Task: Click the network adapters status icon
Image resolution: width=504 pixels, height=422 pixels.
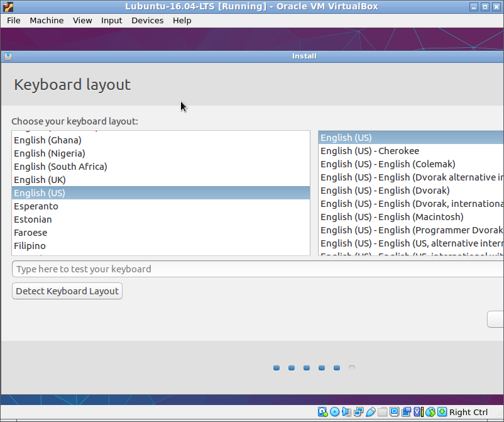Action: [x=358, y=412]
